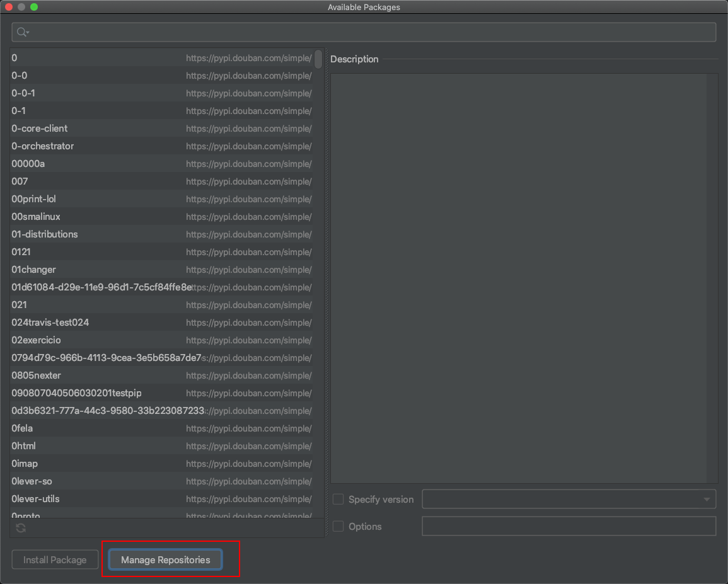728x584 pixels.
Task: Select the 0805nexter package
Action: (37, 375)
